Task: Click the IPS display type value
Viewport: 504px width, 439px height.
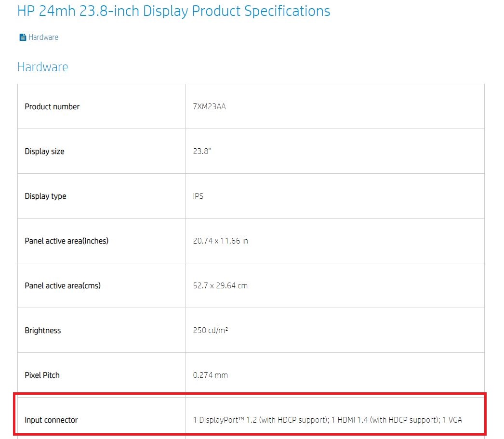Action: click(x=198, y=196)
